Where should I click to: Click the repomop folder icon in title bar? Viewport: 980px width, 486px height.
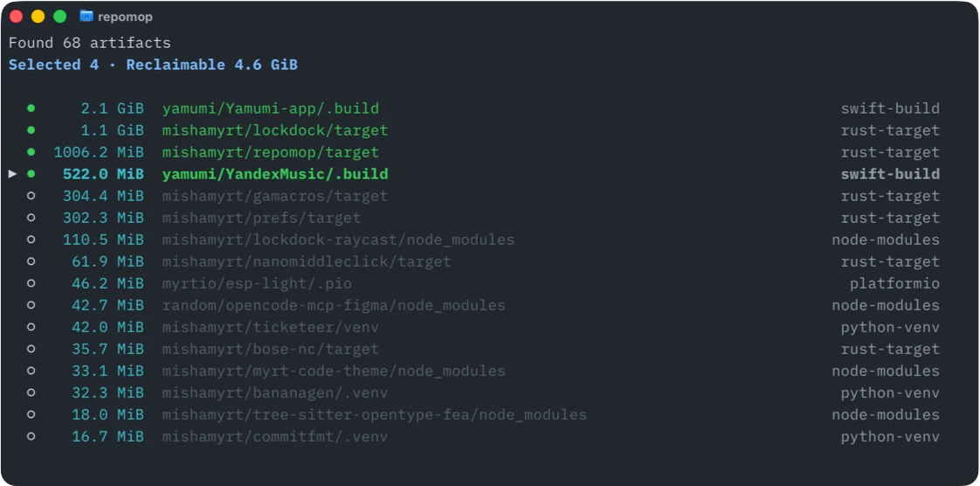point(86,17)
